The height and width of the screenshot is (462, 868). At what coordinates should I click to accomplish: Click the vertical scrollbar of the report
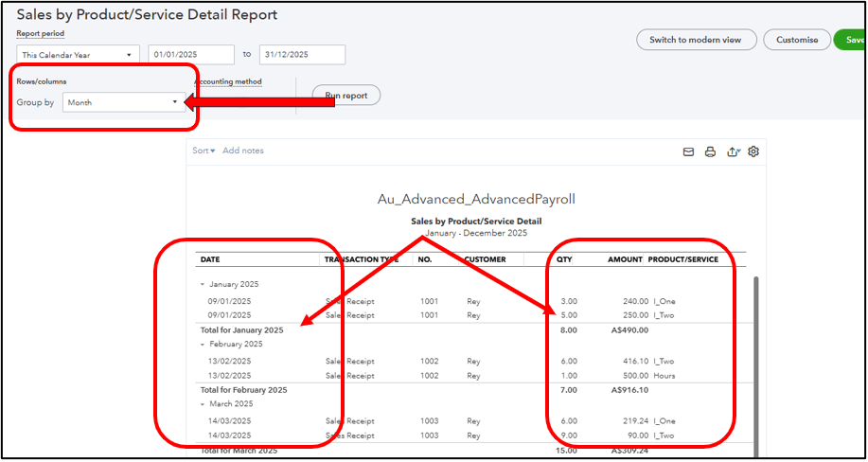[x=755, y=365]
